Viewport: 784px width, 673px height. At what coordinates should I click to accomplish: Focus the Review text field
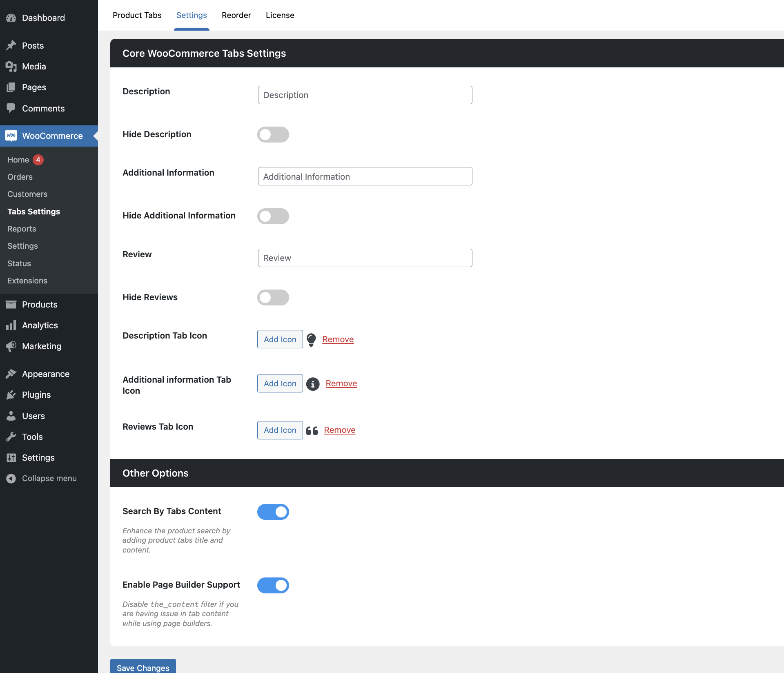click(365, 258)
